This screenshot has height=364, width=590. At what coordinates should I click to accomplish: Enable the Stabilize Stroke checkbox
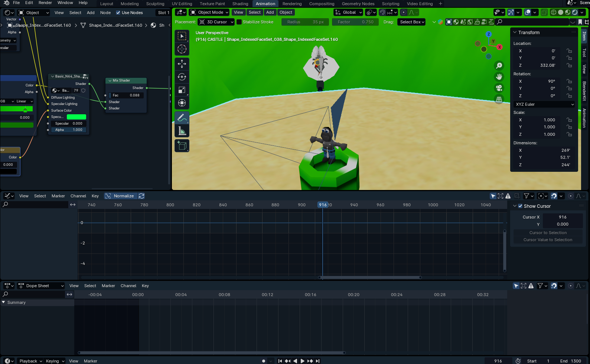click(x=239, y=22)
